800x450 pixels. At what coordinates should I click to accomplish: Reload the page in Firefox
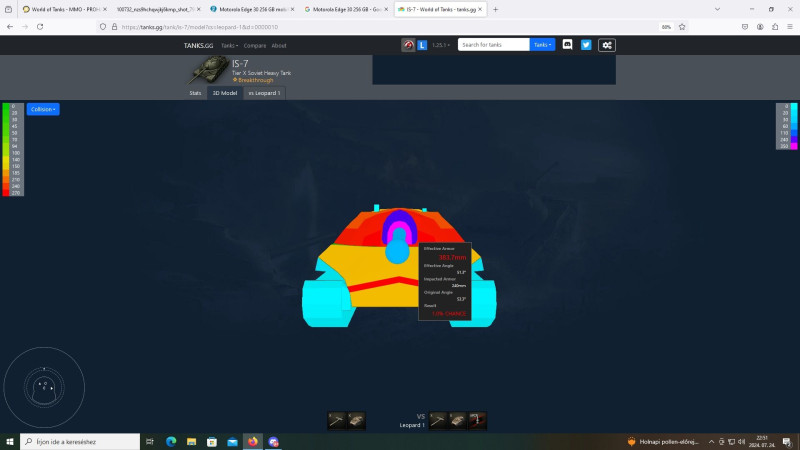coord(40,27)
